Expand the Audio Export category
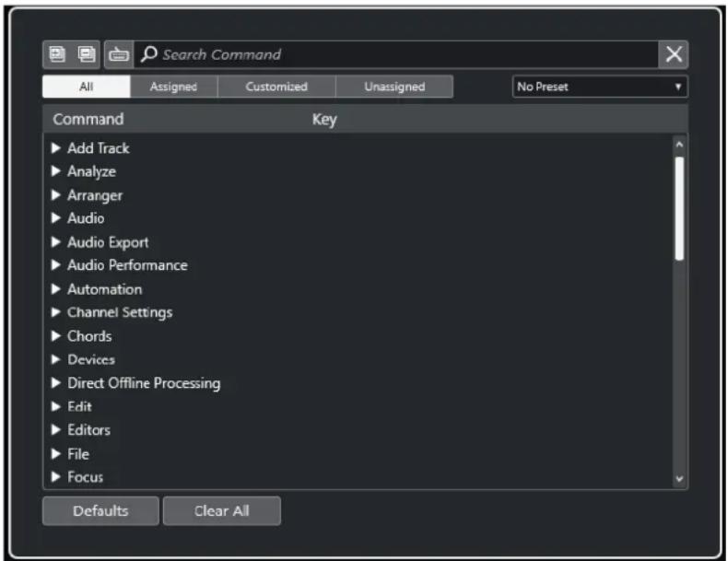728x561 pixels. (x=56, y=241)
